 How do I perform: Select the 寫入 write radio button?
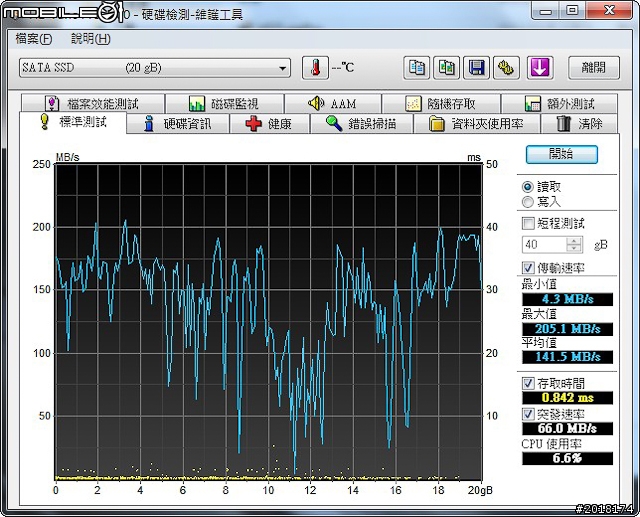pyautogui.click(x=528, y=202)
